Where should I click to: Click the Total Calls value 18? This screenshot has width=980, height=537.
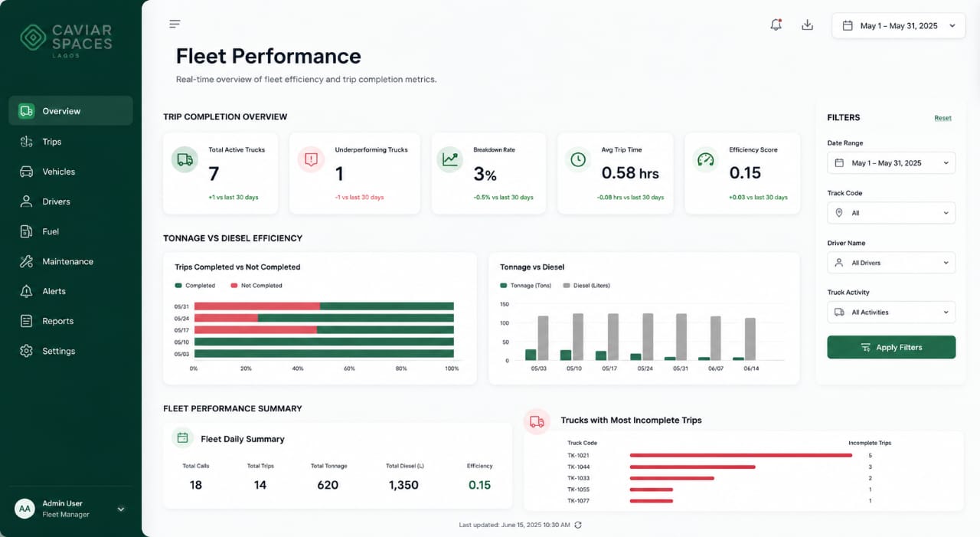(196, 485)
